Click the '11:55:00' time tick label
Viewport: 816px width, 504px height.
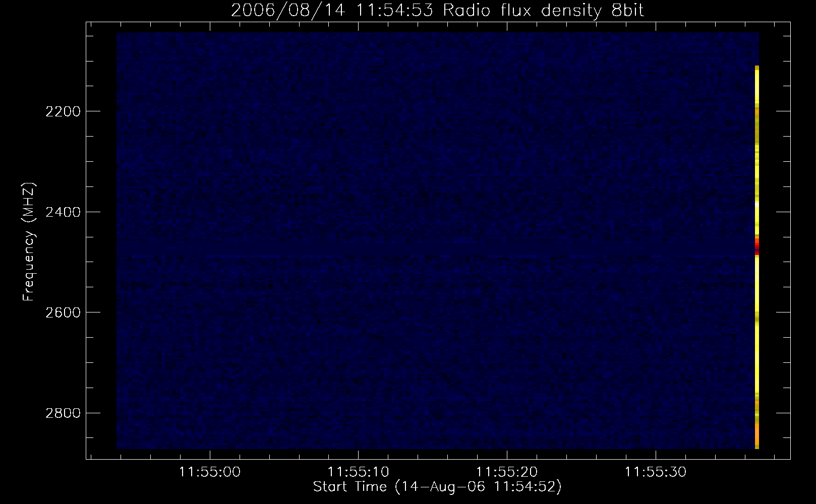[210, 472]
